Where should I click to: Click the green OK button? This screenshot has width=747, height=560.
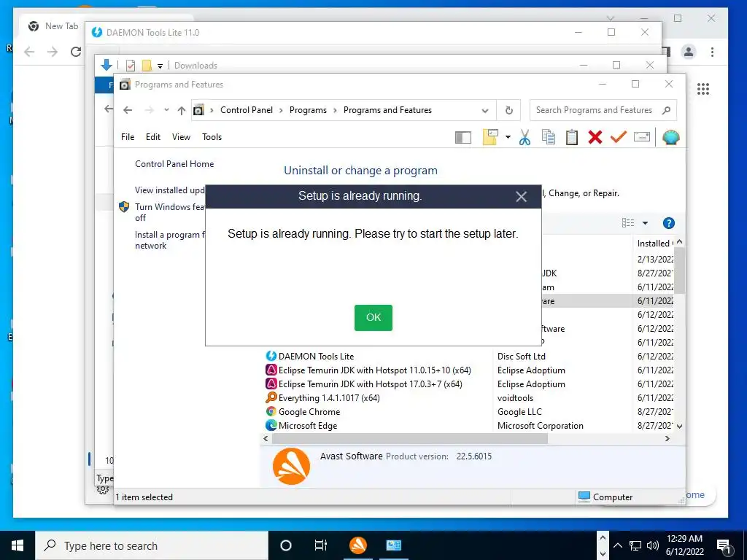click(373, 318)
